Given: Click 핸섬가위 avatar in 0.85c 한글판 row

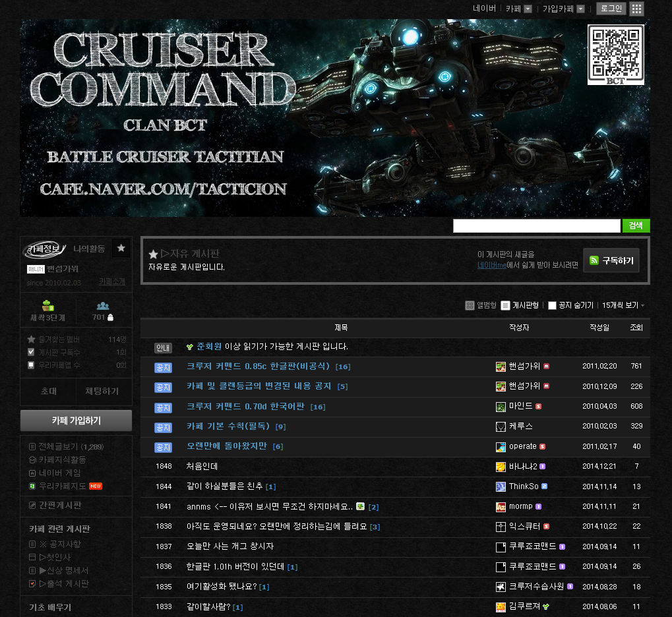Looking at the screenshot, I should pyautogui.click(x=501, y=367).
